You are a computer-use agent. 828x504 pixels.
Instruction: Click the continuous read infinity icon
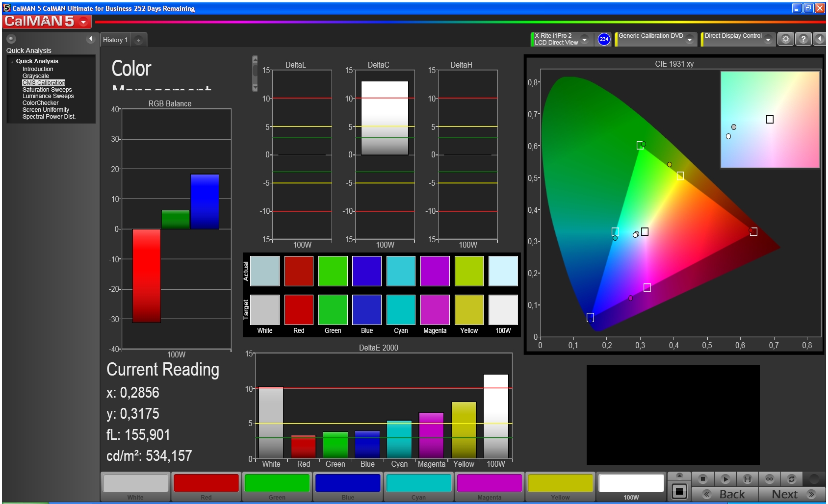coord(770,479)
